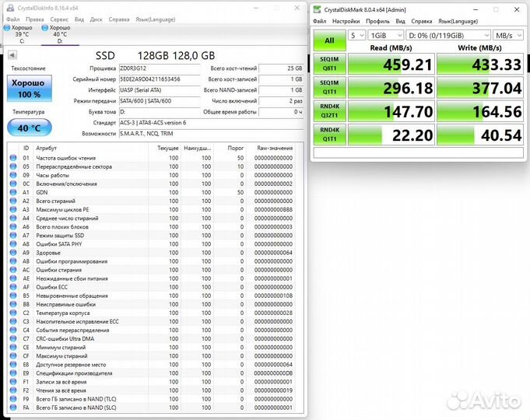Open test size dropdown showing 1GiB
530x420 pixels.
tap(386, 36)
